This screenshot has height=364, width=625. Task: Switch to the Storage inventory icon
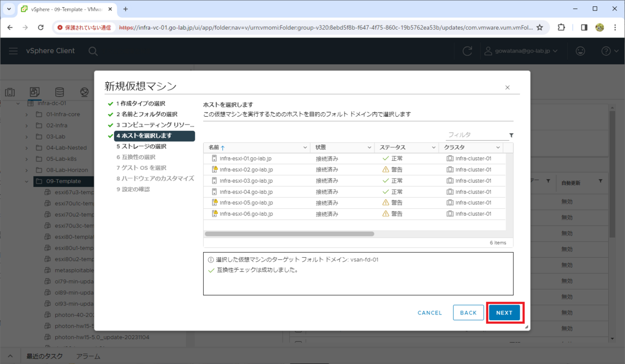[x=60, y=92]
